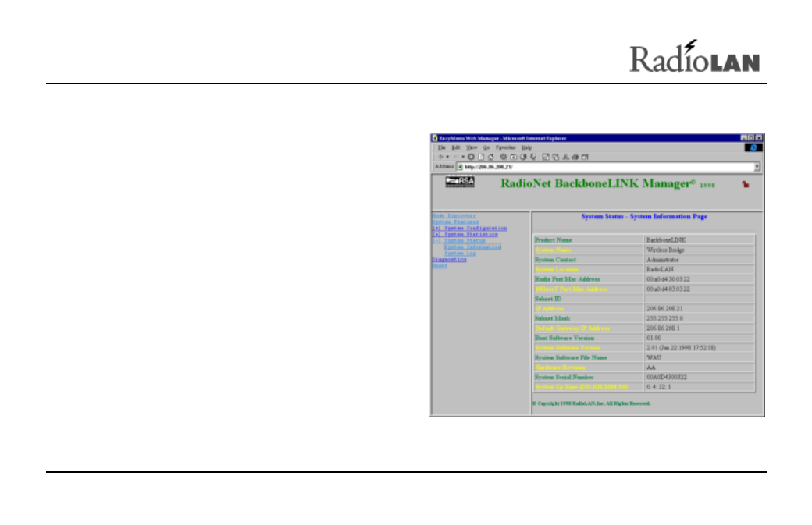Open the System Features link
This screenshot has width=812, height=525.
click(456, 222)
